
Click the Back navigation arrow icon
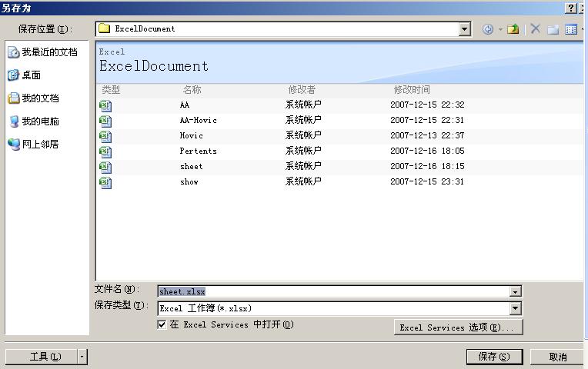pyautogui.click(x=487, y=29)
